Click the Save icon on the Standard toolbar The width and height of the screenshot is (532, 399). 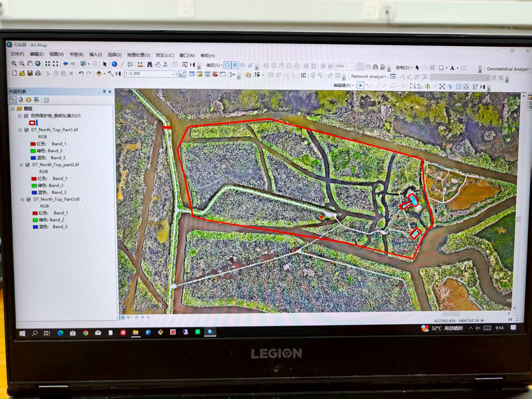tap(30, 73)
